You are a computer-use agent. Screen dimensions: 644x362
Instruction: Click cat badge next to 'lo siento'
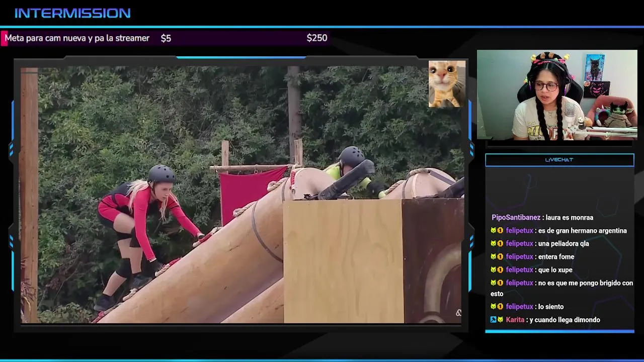point(494,307)
